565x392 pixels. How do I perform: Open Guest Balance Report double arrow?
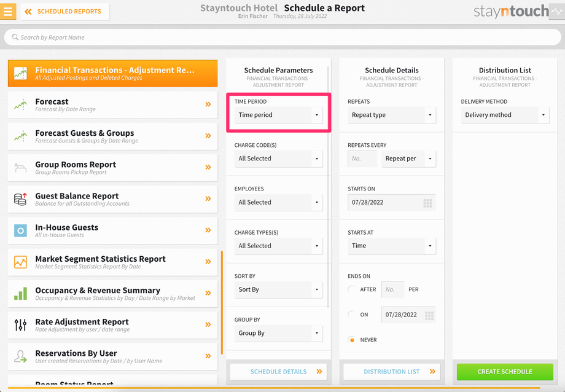coord(208,198)
